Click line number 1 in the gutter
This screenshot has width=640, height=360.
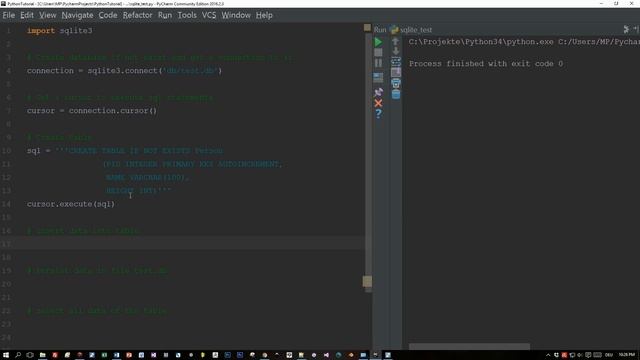pos(9,31)
